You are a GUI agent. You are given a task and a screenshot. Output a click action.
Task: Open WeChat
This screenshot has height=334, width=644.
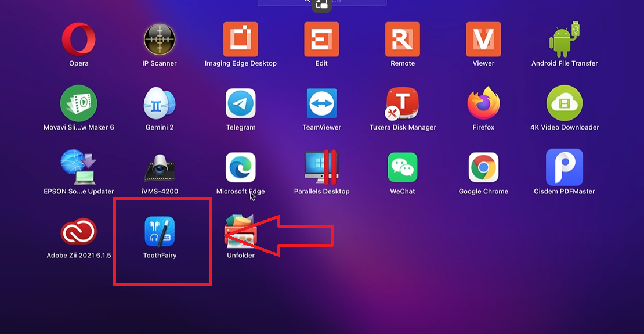click(x=403, y=167)
